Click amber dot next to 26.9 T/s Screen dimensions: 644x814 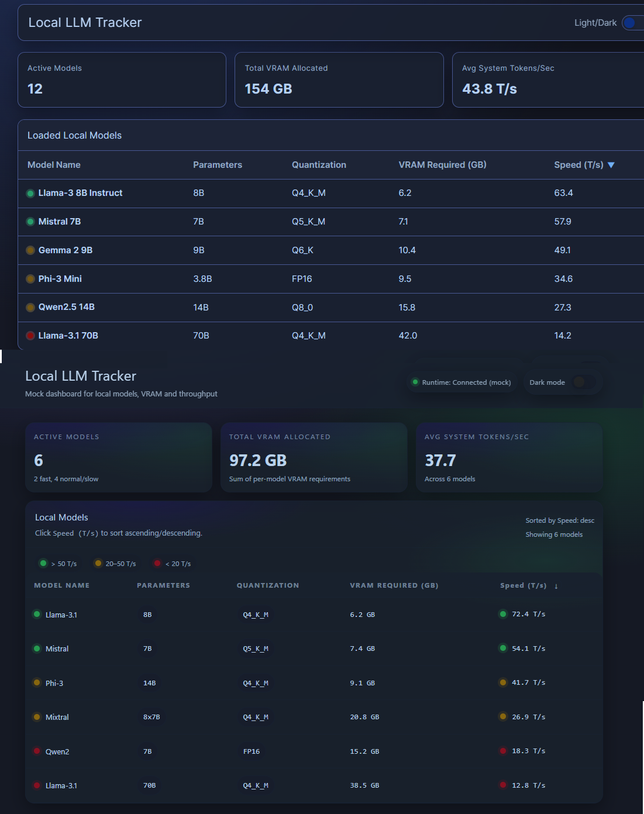pyautogui.click(x=503, y=716)
